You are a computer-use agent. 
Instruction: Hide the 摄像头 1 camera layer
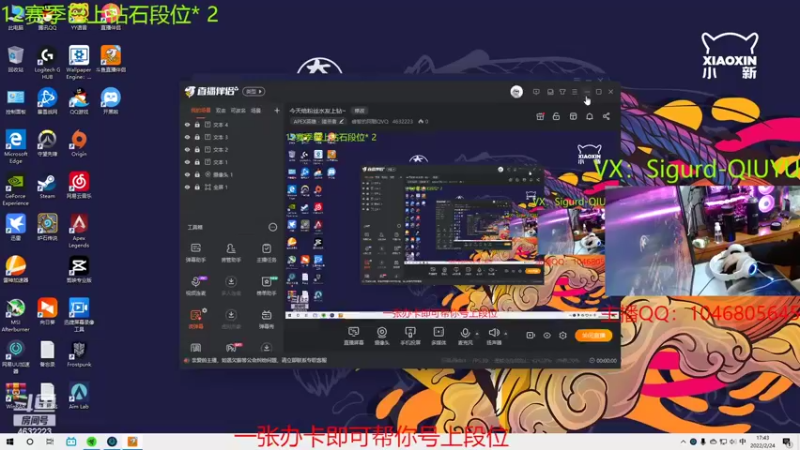[x=187, y=174]
